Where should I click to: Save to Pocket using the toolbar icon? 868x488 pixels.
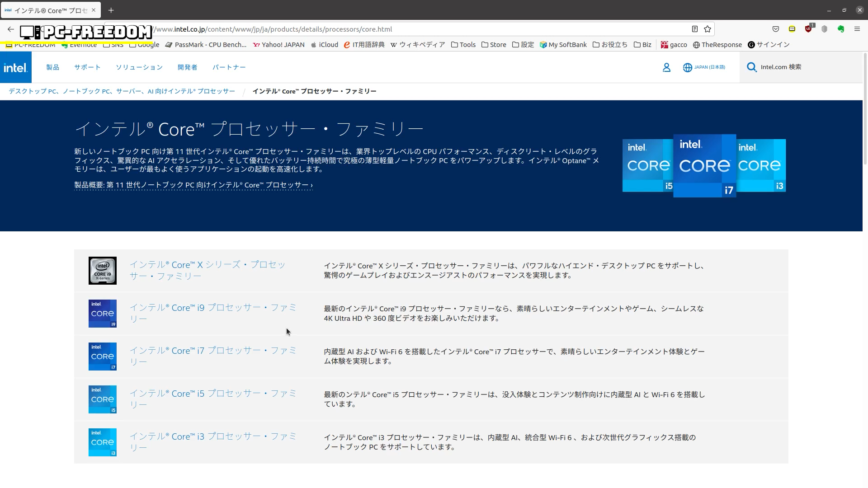pos(776,29)
